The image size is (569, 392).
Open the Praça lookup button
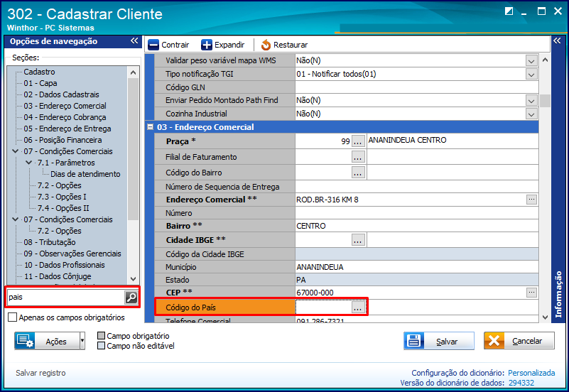click(358, 141)
